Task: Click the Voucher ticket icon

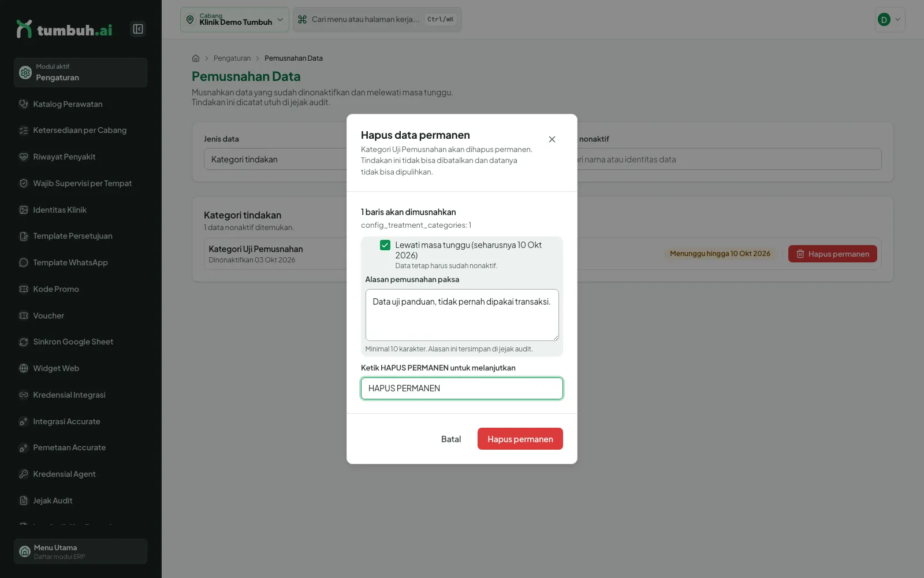Action: point(24,316)
